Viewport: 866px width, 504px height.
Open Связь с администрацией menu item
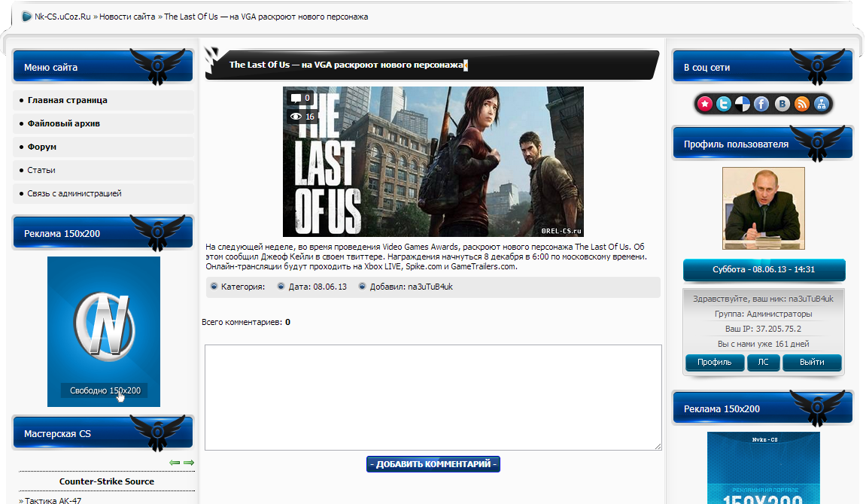(74, 193)
